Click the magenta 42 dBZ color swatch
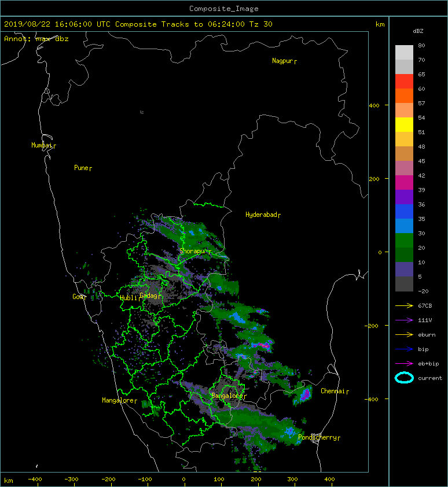The height and width of the screenshot is (487, 448). click(x=404, y=183)
